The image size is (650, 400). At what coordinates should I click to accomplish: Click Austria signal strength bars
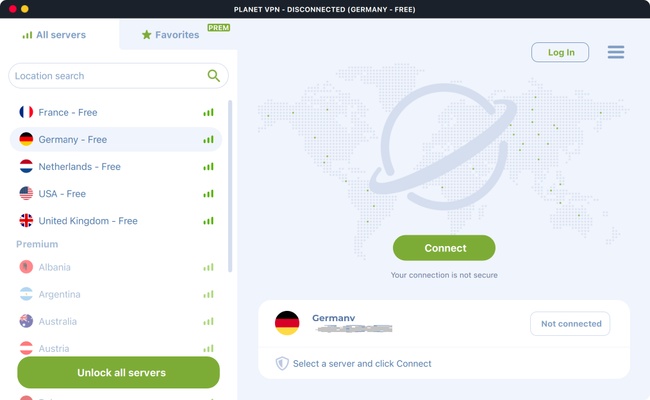(209, 349)
